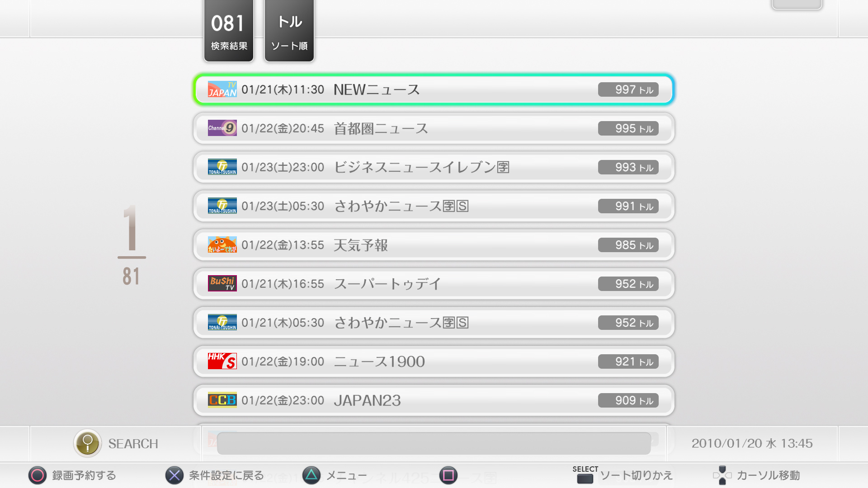Select スーパートゥデイ program row
This screenshot has height=488, width=868.
point(434,284)
